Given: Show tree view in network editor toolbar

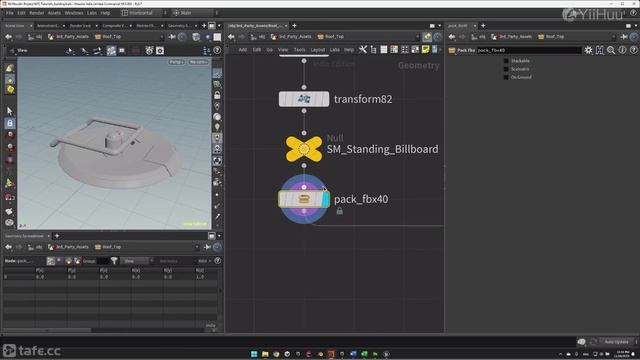Looking at the screenshot, I should pyautogui.click(x=373, y=50).
